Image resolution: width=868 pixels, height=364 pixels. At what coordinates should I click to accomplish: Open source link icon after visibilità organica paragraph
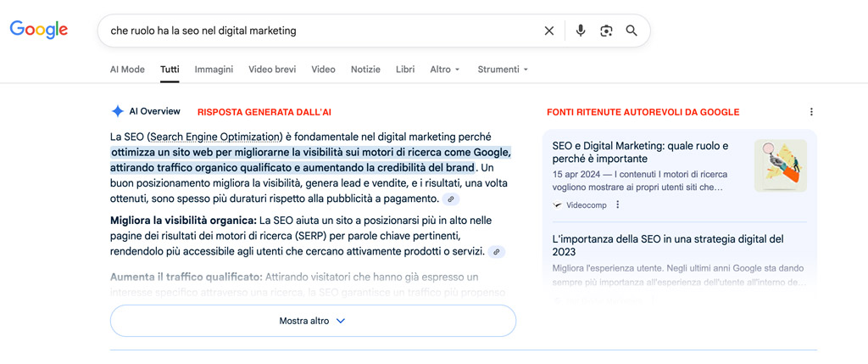[x=497, y=252]
